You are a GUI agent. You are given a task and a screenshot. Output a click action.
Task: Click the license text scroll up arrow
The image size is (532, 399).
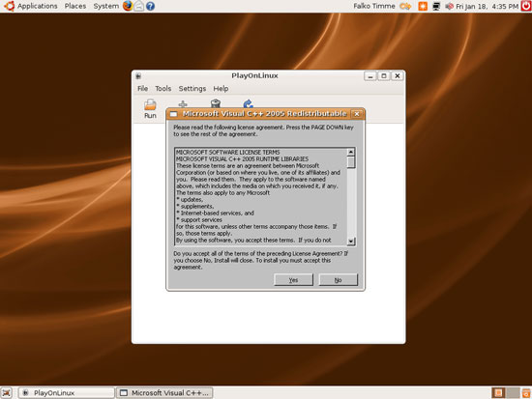coord(351,152)
